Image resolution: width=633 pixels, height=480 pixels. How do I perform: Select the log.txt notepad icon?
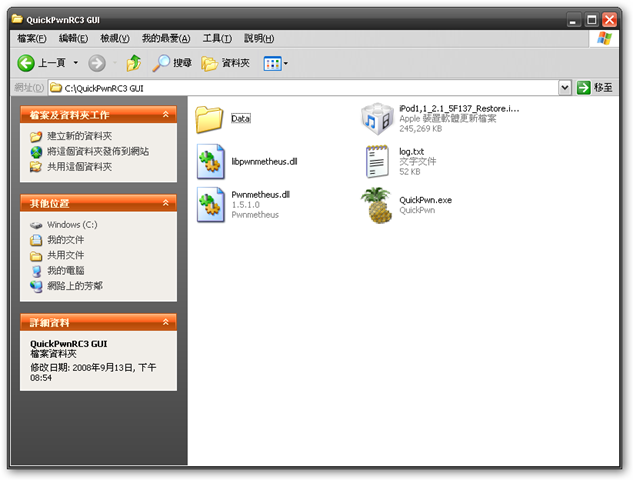coord(377,161)
